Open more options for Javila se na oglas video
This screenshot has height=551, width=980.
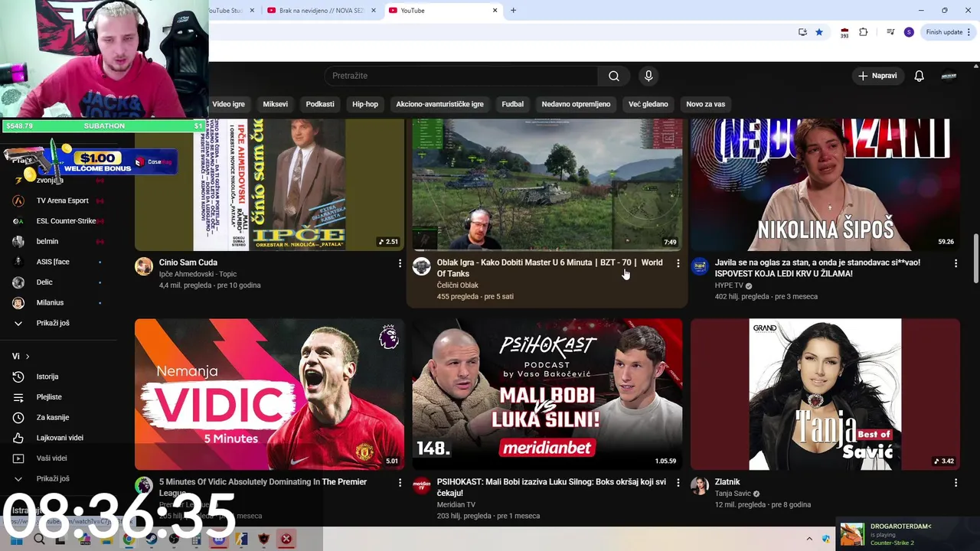[x=955, y=263]
